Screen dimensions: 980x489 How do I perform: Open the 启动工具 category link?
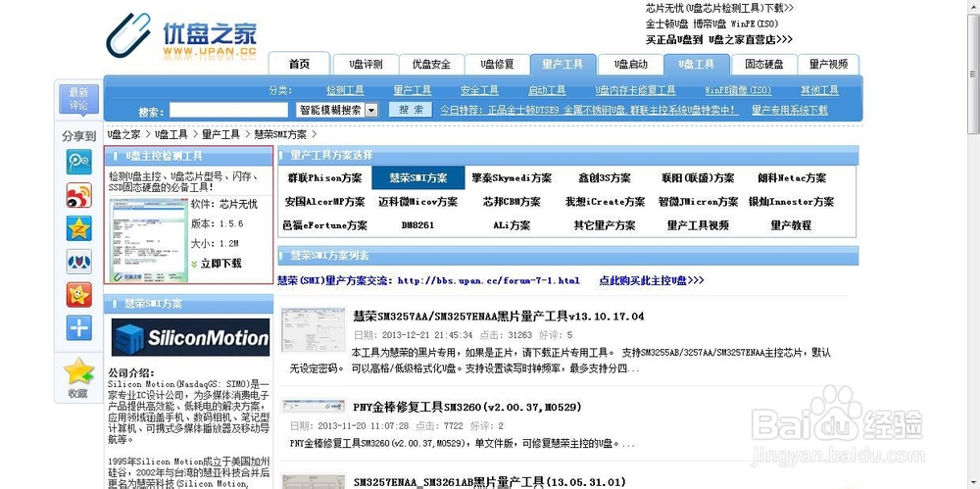click(547, 91)
